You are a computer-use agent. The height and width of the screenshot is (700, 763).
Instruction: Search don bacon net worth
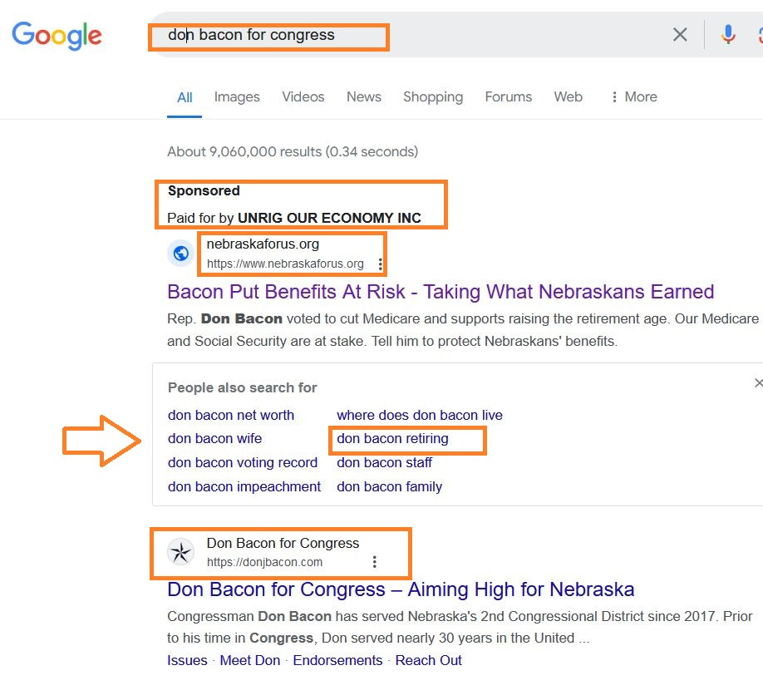(x=231, y=415)
